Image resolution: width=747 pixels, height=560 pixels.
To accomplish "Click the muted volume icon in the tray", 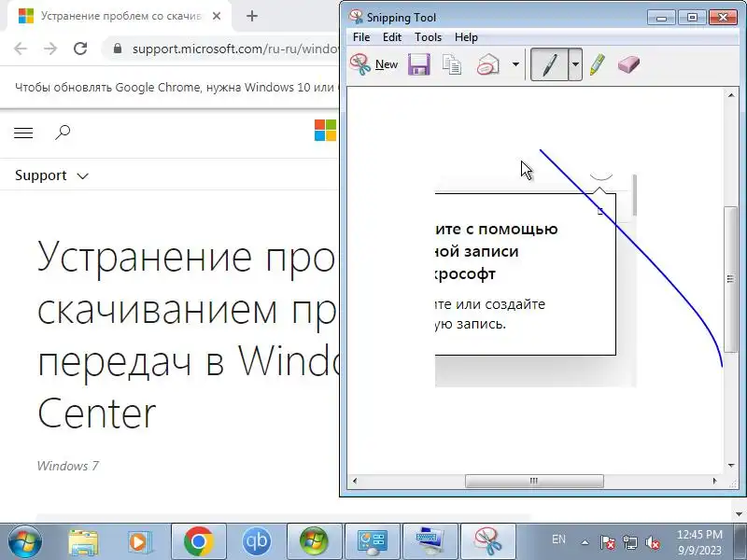I will pyautogui.click(x=653, y=542).
